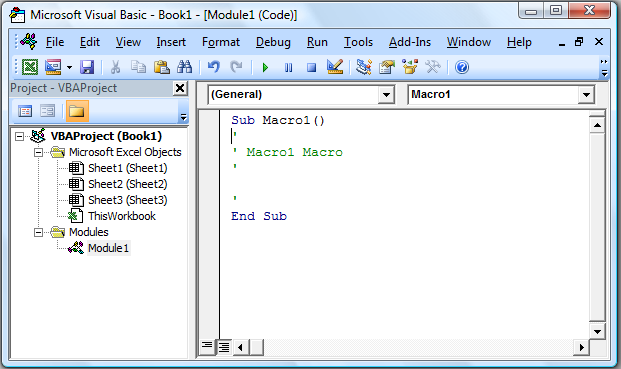Click the View Microsoft Excel toolbar icon
The width and height of the screenshot is (621, 369).
30,67
